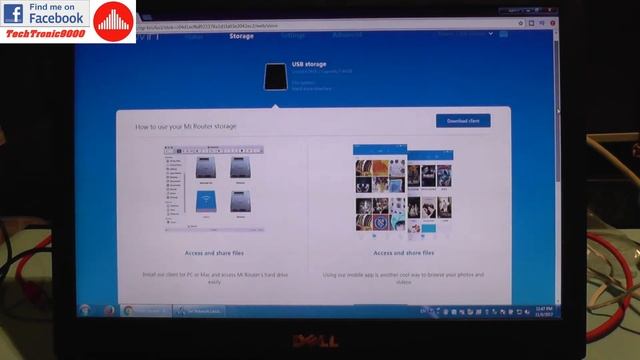Image resolution: width=640 pixels, height=360 pixels.
Task: Open the network window taskbar button
Action: pos(199,311)
